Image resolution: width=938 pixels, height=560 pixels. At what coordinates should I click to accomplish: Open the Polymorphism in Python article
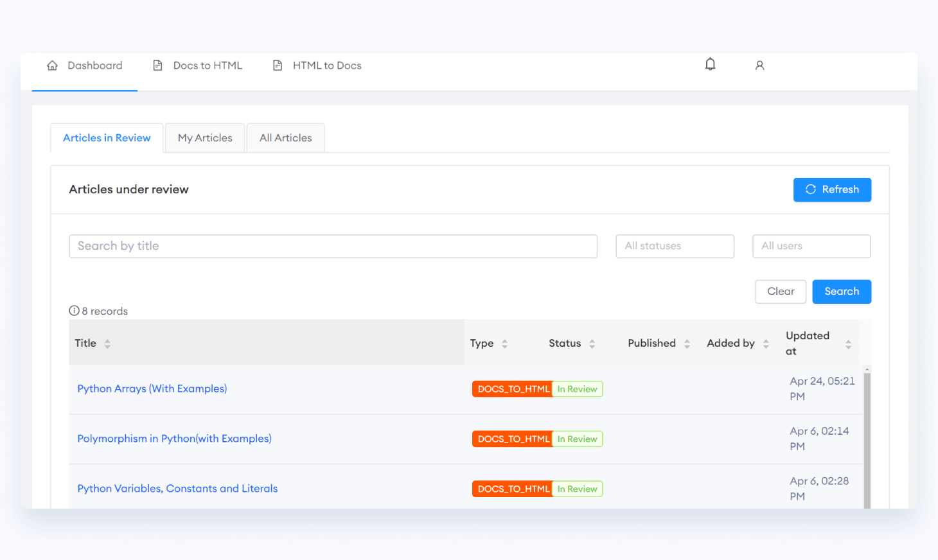pyautogui.click(x=174, y=438)
